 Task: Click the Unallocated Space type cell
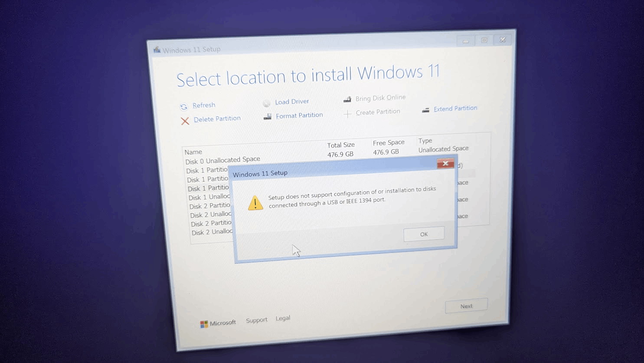(443, 149)
